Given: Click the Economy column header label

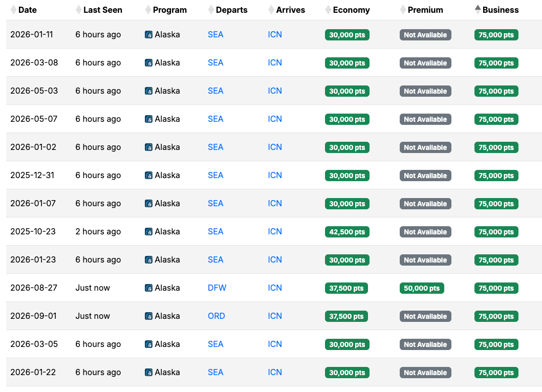Looking at the screenshot, I should click(351, 10).
